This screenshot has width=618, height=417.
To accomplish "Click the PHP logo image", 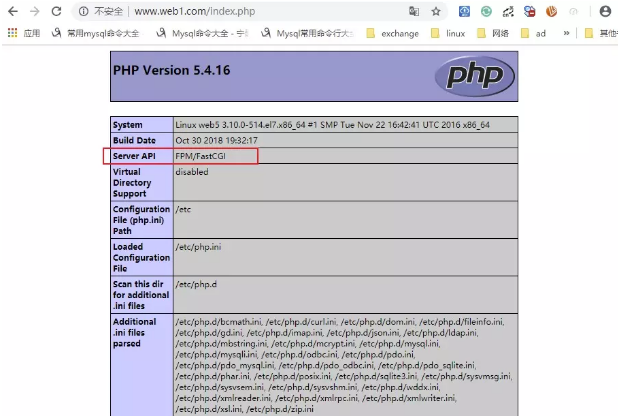I will pos(475,76).
